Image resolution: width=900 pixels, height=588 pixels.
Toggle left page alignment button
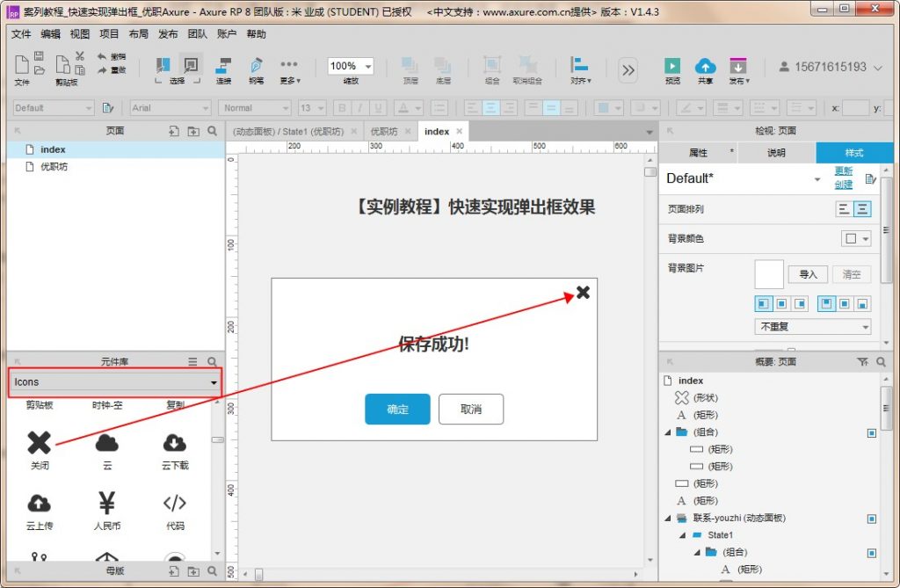[x=844, y=209]
